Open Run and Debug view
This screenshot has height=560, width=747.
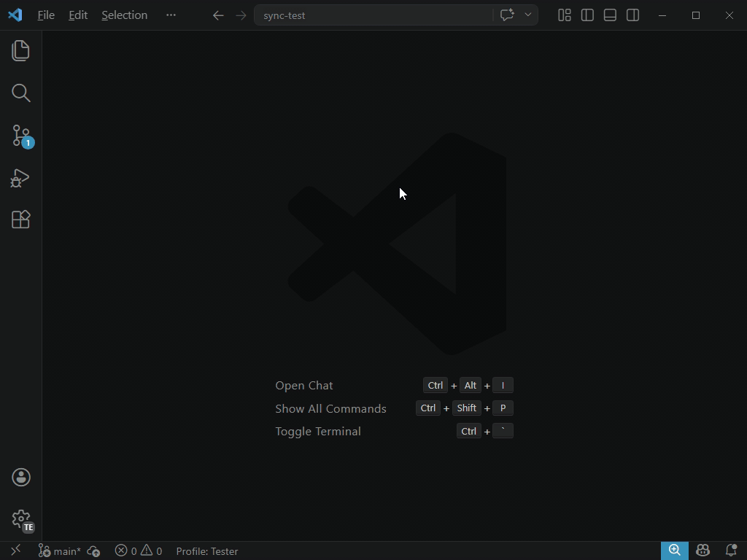click(x=20, y=178)
